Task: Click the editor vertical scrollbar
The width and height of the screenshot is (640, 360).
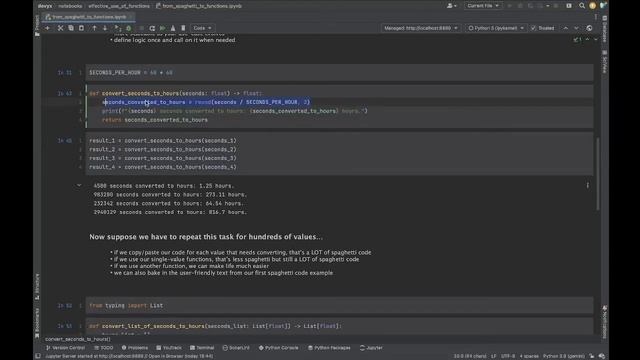Action: [598, 174]
